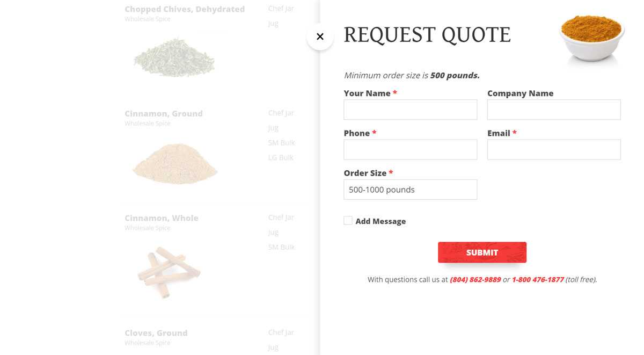Image resolution: width=644 pixels, height=355 pixels.
Task: Click the ground cinnamon product image
Action: click(x=174, y=163)
